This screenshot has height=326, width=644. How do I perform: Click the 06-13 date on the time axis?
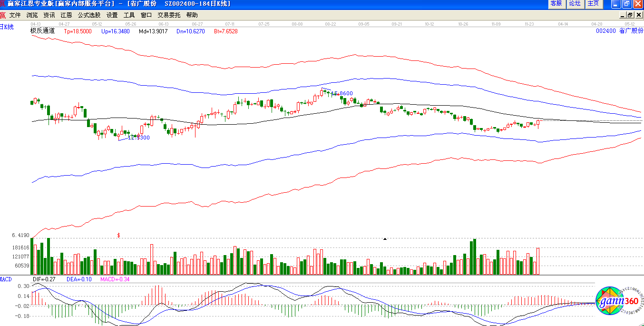coord(164,24)
